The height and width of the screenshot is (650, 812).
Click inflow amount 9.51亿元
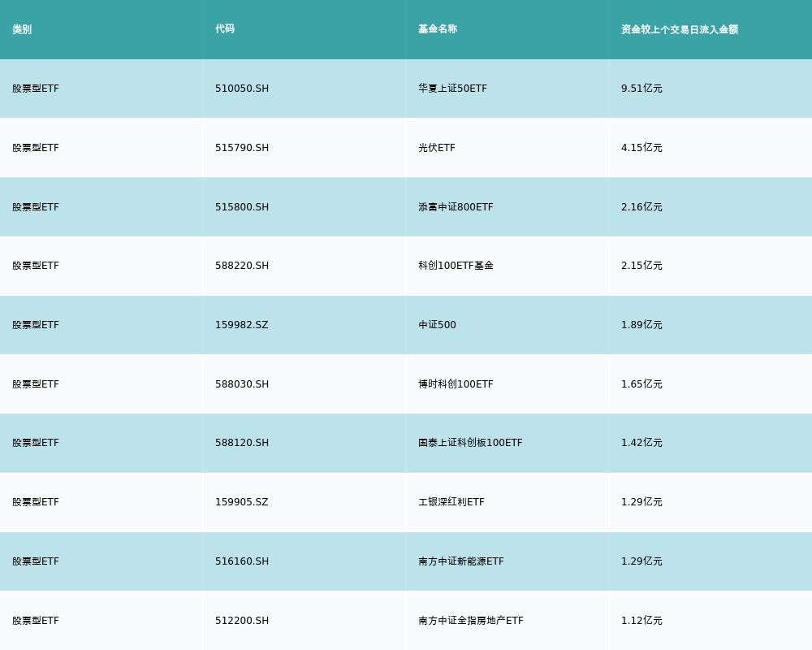[641, 89]
